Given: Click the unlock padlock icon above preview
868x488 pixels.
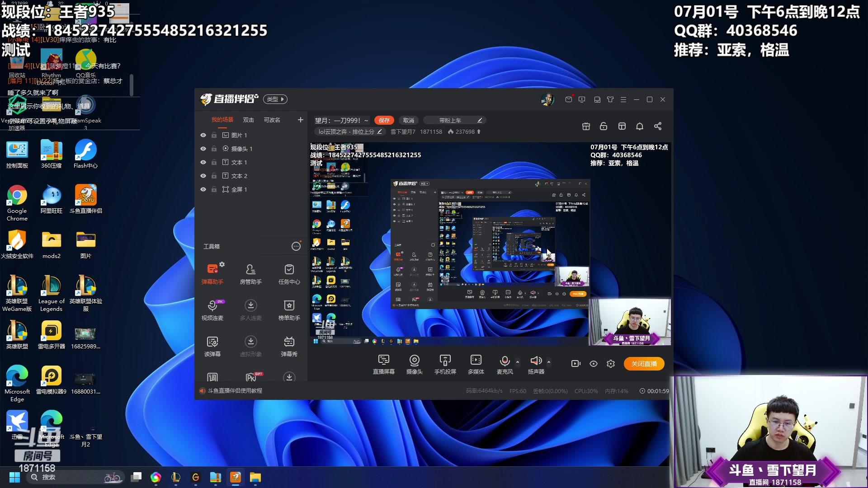Looking at the screenshot, I should pos(604,126).
